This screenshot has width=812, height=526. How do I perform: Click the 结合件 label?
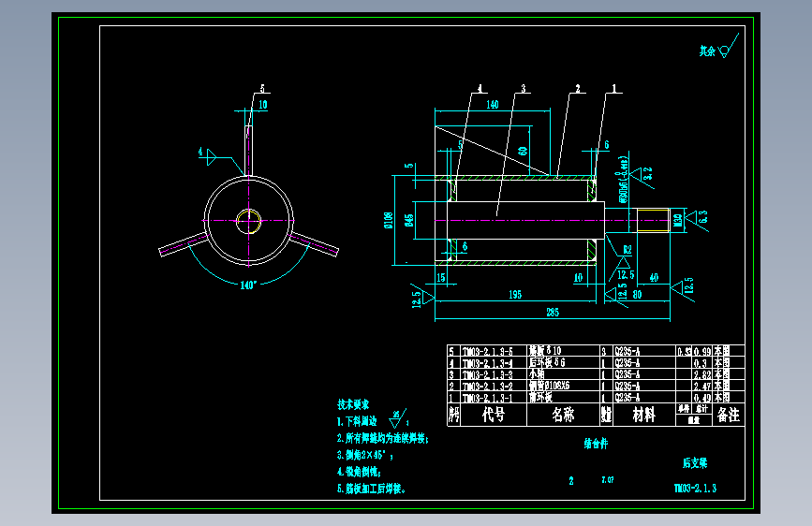point(596,444)
